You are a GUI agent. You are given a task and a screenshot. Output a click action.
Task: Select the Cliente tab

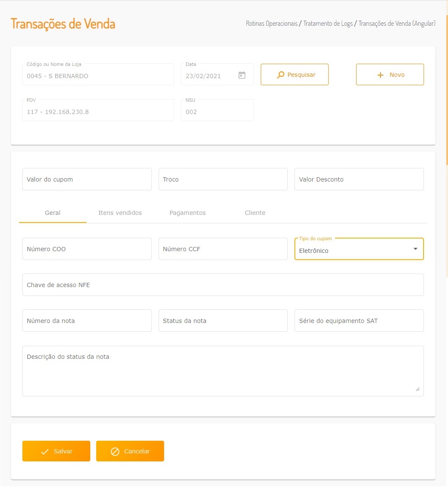(x=255, y=213)
